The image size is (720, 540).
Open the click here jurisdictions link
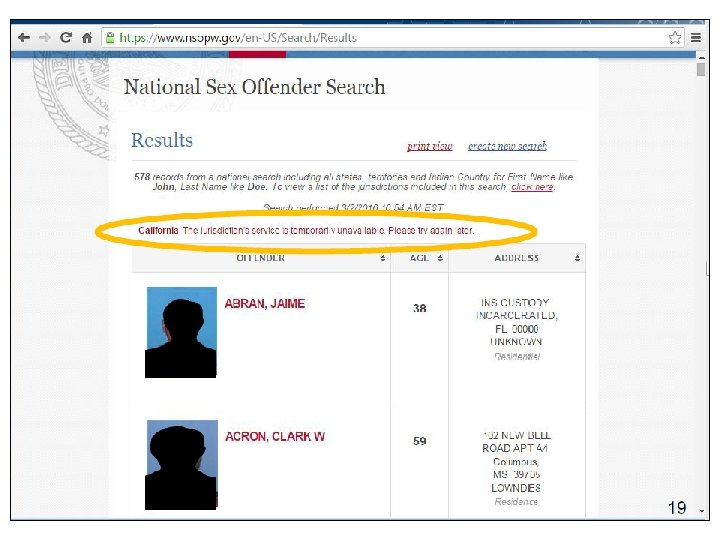pyautogui.click(x=532, y=187)
